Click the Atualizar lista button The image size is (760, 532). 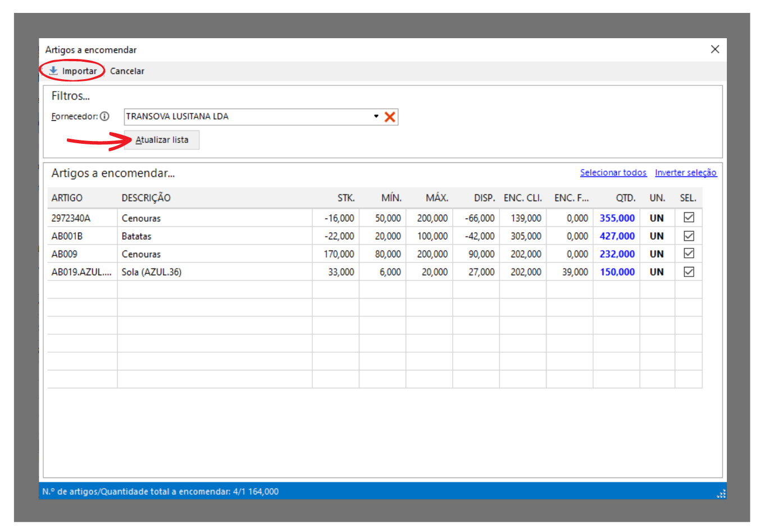tap(162, 140)
